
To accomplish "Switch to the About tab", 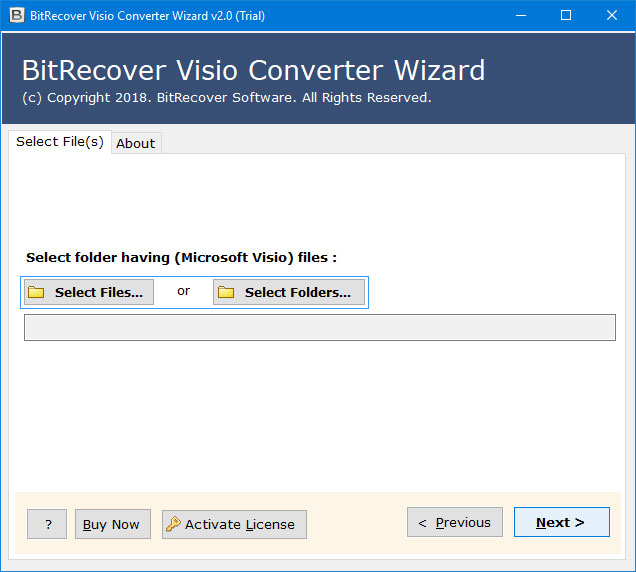I will 136,143.
